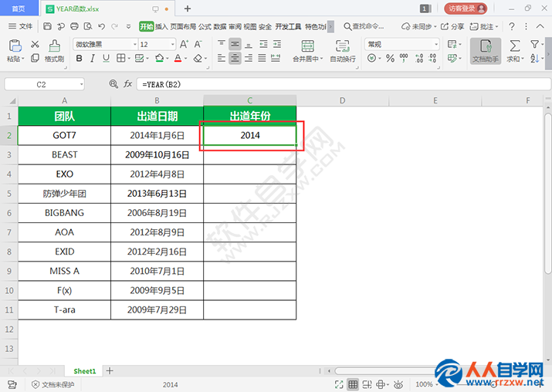Toggle middle vertical alignment
The image size is (552, 392).
point(235,44)
